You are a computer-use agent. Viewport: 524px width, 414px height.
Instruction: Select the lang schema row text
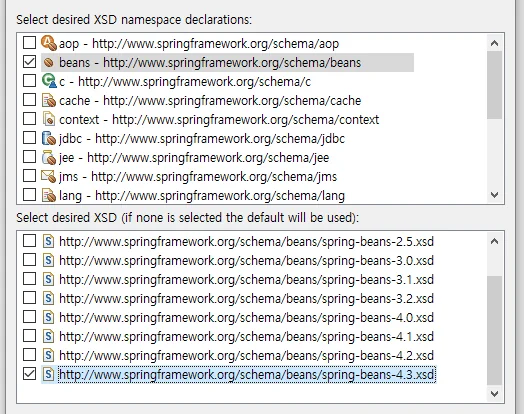pos(202,196)
